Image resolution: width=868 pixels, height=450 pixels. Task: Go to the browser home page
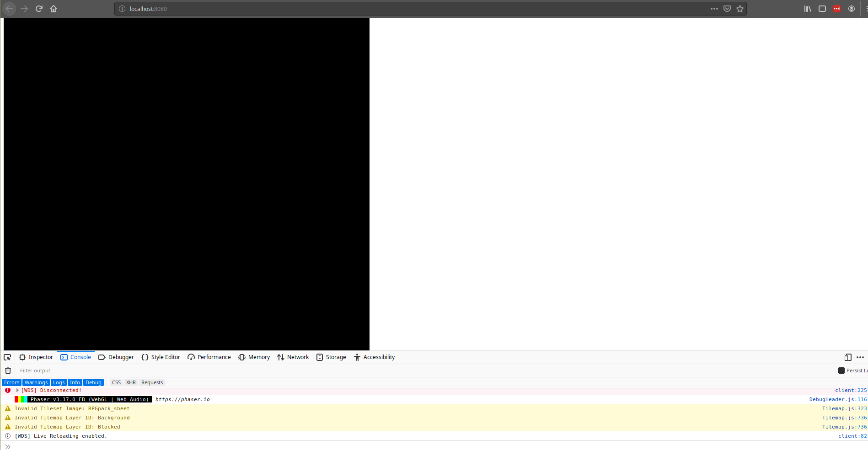point(53,8)
